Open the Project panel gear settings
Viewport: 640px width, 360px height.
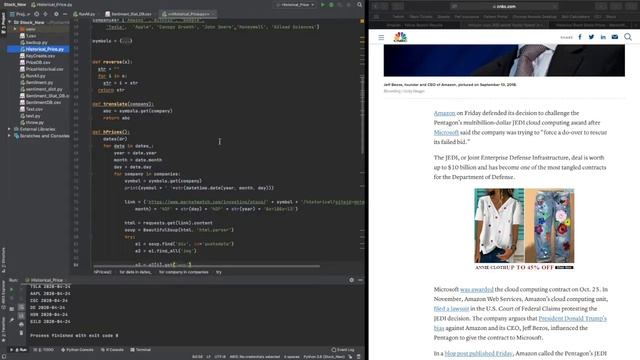(56, 14)
